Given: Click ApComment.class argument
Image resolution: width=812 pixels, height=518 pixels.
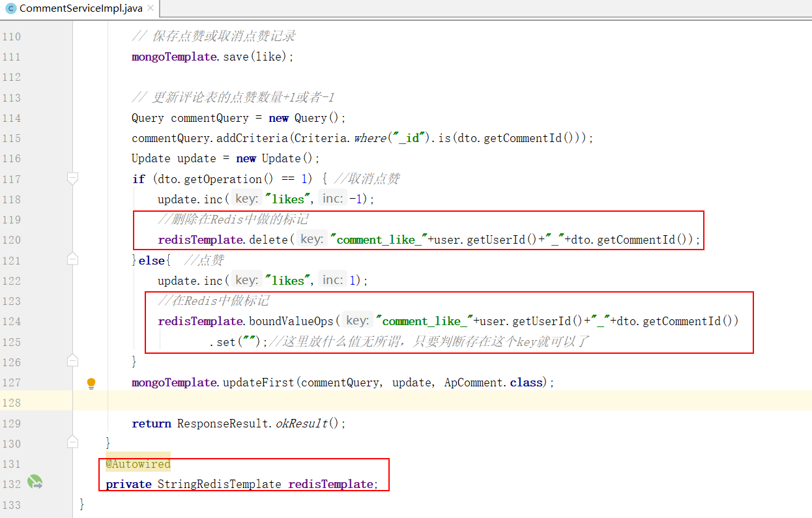Looking at the screenshot, I should [x=494, y=382].
